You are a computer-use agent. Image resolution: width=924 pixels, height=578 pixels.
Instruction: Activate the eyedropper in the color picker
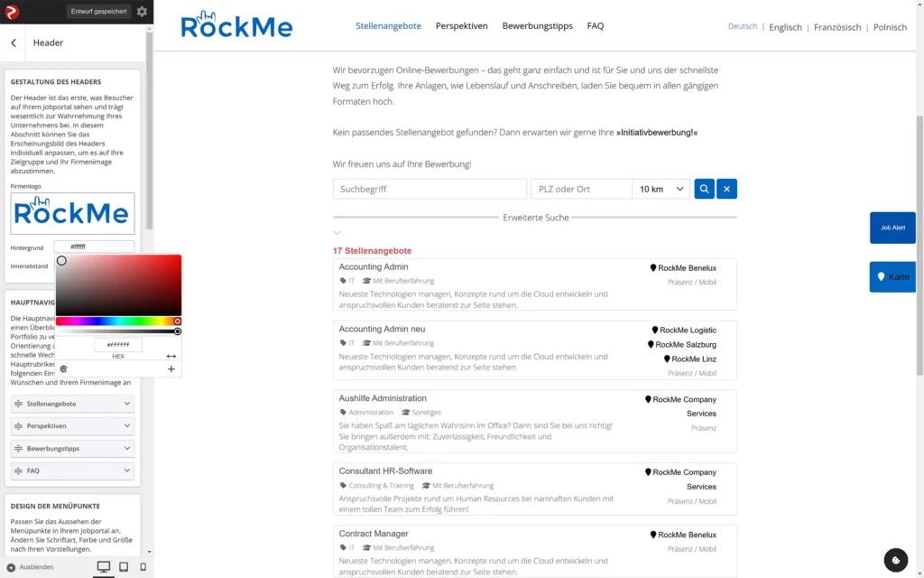coord(63,368)
